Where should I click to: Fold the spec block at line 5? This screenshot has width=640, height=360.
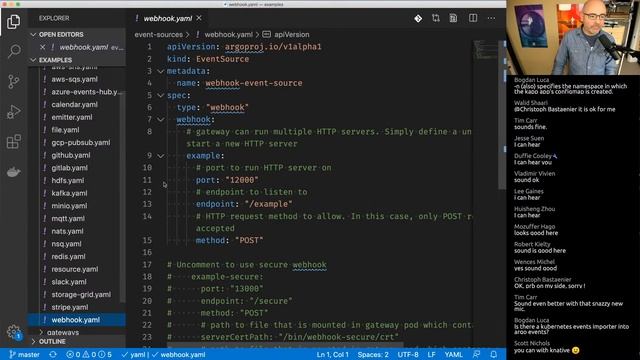coord(160,96)
